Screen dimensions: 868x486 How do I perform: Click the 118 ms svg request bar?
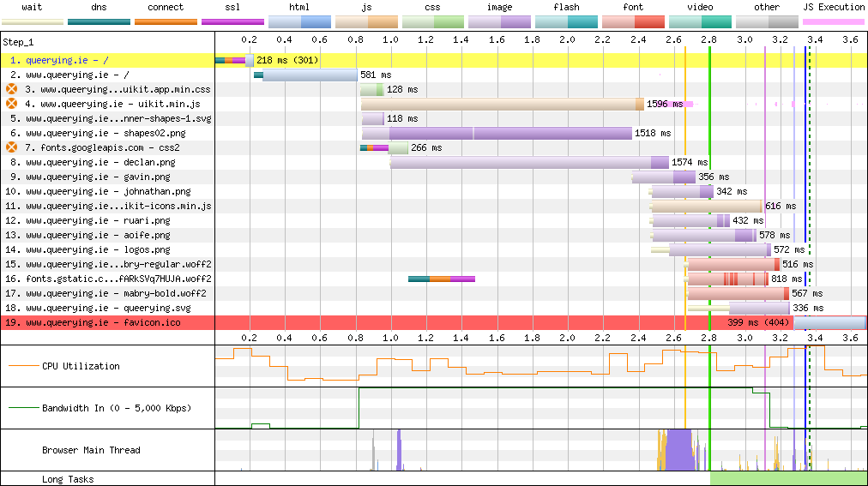pos(372,118)
